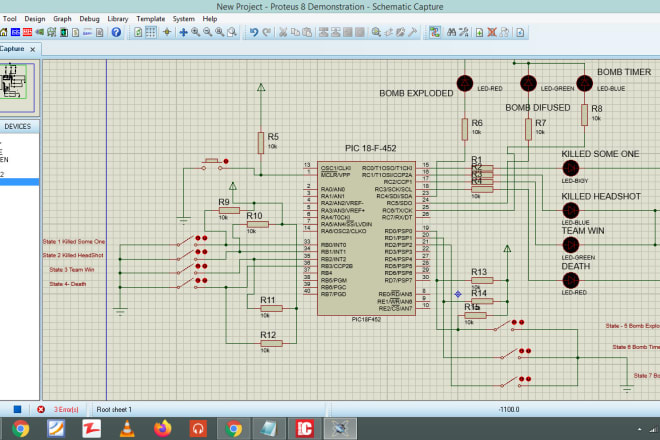Click the Decompose hammer icon
660x440 pixels.
click(413, 32)
